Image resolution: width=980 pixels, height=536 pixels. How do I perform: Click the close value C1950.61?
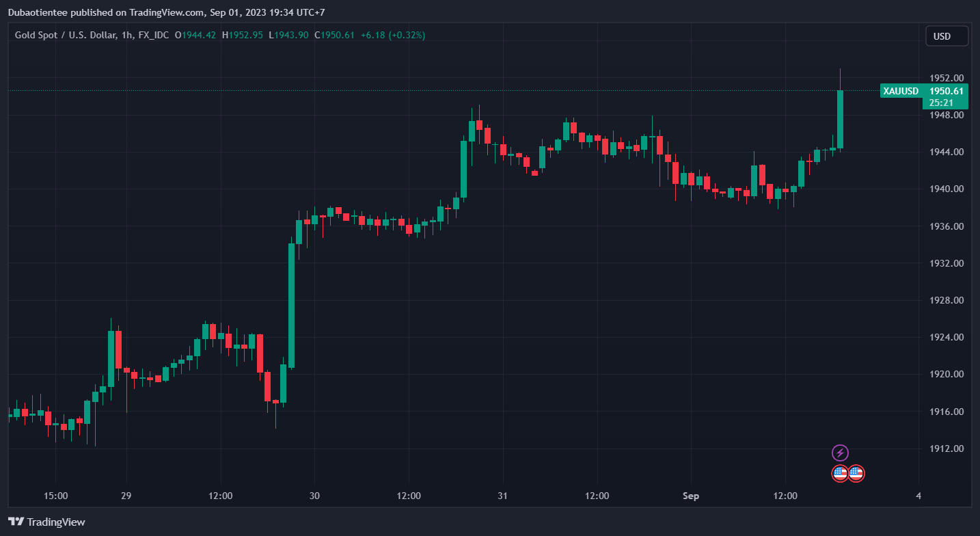[x=334, y=35]
